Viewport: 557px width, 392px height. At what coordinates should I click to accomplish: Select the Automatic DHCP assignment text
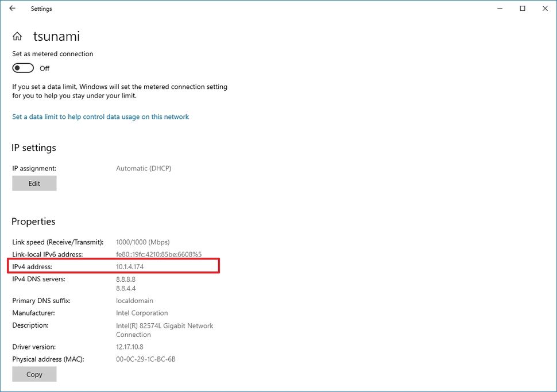click(144, 168)
